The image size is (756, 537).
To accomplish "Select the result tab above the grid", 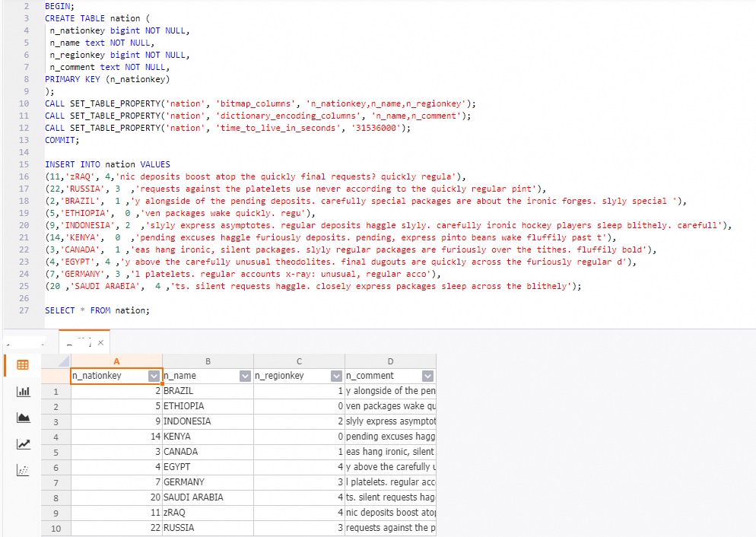I will tap(80, 342).
